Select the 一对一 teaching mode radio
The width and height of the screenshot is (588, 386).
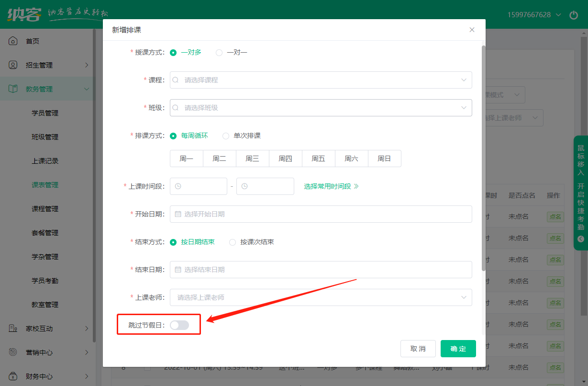tap(219, 53)
